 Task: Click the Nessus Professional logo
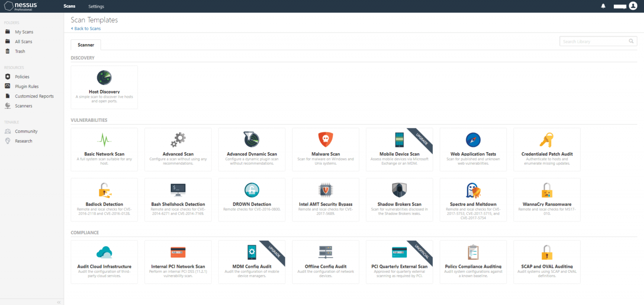[21, 6]
